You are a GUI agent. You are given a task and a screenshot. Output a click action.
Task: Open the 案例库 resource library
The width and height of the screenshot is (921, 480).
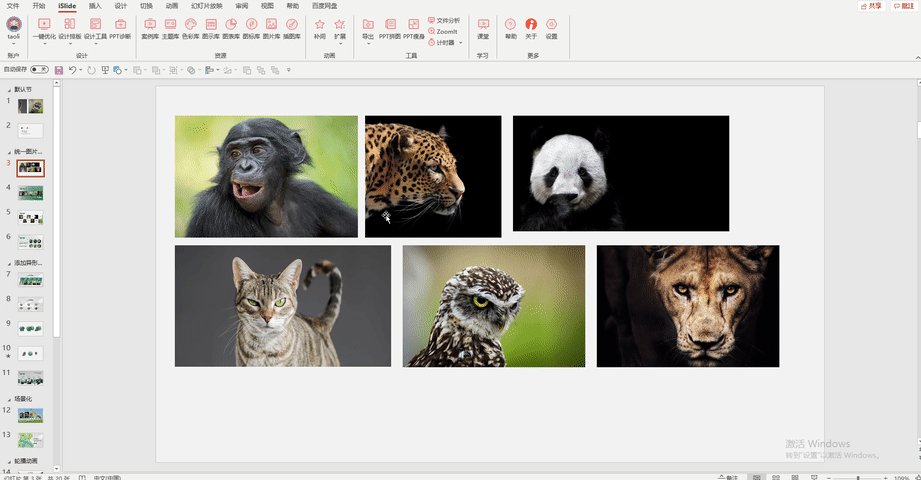click(150, 28)
